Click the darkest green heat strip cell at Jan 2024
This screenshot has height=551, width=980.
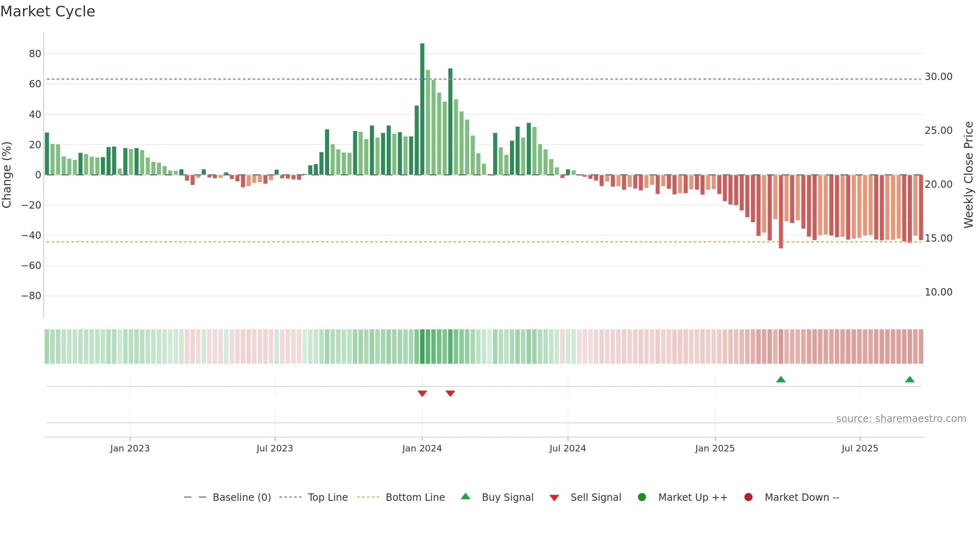click(422, 347)
